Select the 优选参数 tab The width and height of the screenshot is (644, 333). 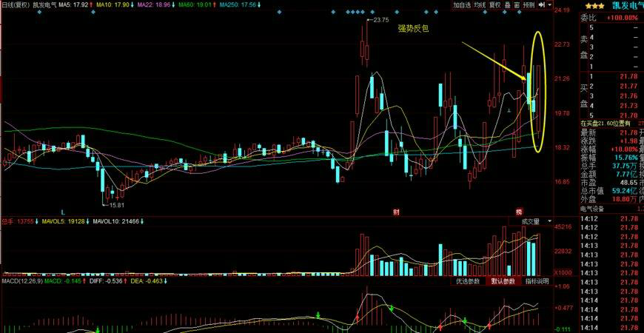468,281
